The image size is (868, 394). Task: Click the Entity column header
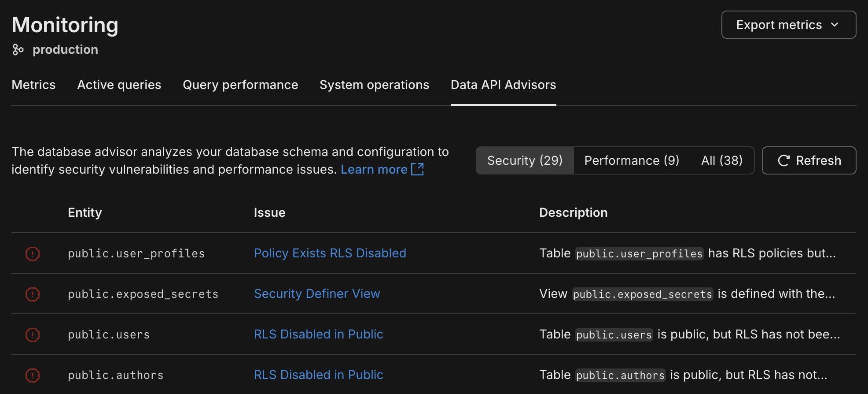[85, 212]
